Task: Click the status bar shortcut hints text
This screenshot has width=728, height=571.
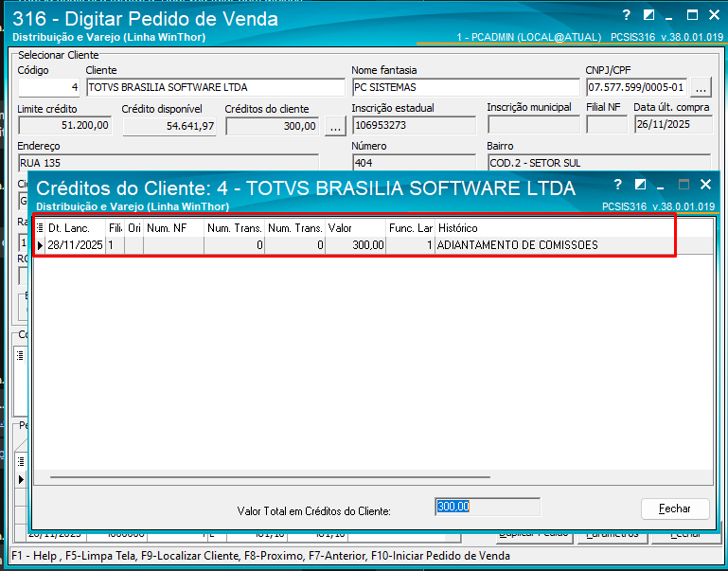Action: tap(260, 556)
